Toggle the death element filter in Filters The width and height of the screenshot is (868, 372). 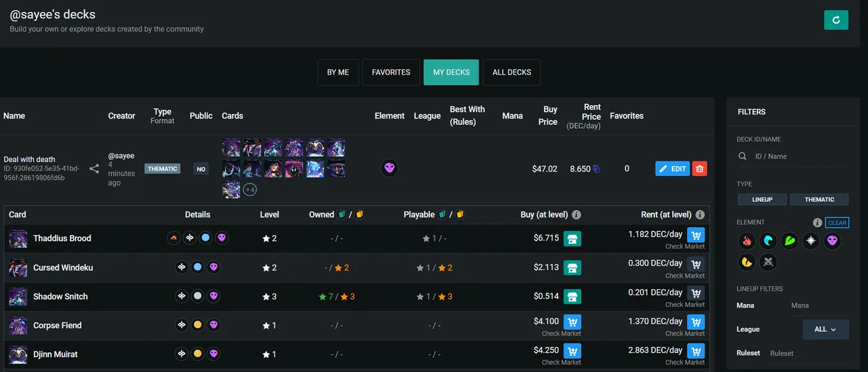pos(832,241)
